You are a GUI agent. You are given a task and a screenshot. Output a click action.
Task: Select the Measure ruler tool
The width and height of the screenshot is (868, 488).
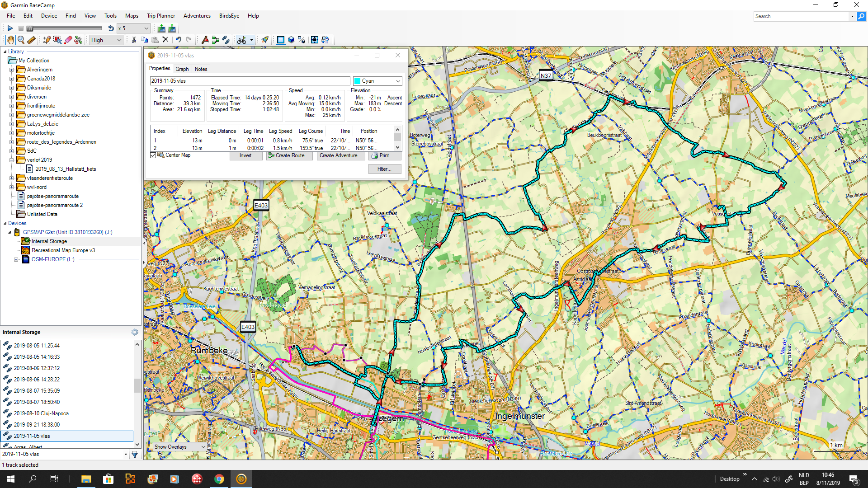pyautogui.click(x=31, y=40)
